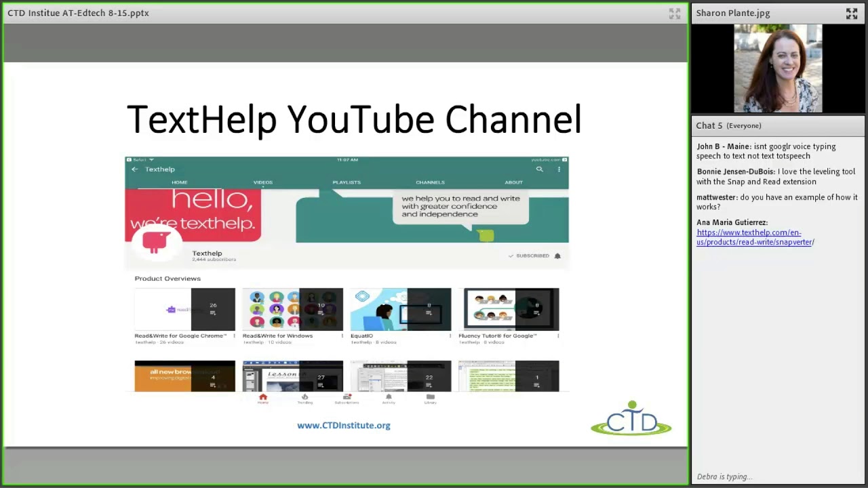Tap Home icon in YouTube bottom bar

(263, 399)
